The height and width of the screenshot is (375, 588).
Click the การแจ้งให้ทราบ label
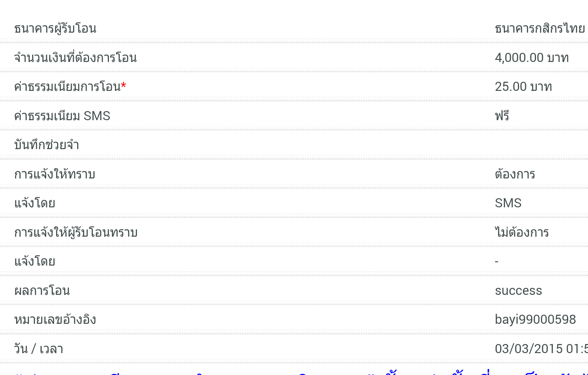coord(55,174)
